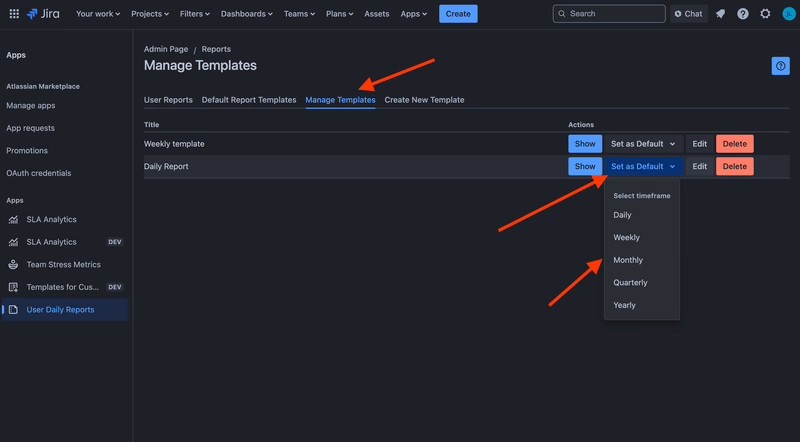Expand the Dashboards menu
The width and height of the screenshot is (800, 442).
point(246,14)
